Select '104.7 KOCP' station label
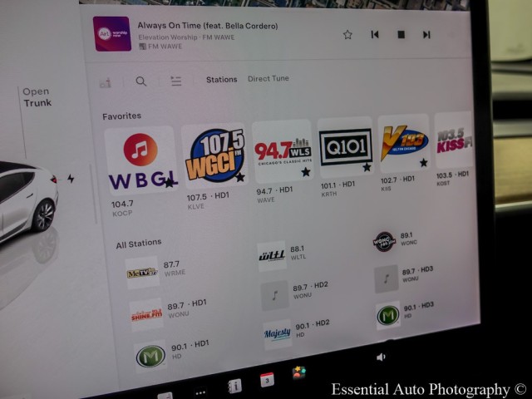Image resolution: width=532 pixels, height=399 pixels. click(x=122, y=208)
